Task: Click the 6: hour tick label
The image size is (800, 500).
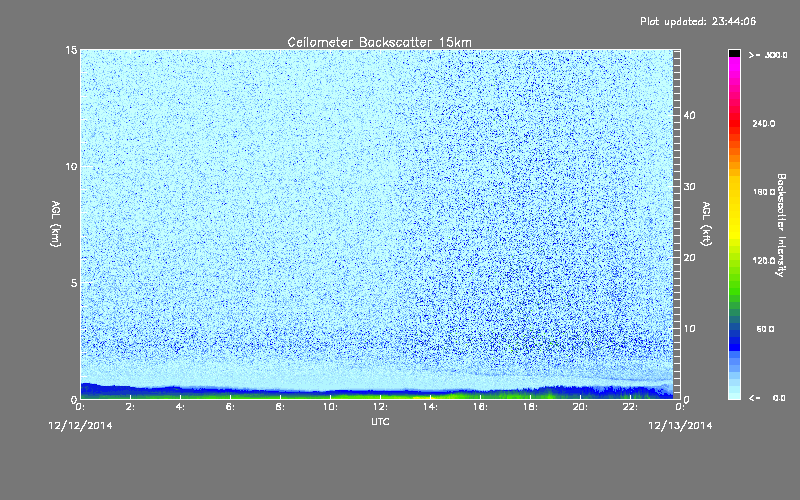Action: click(230, 407)
